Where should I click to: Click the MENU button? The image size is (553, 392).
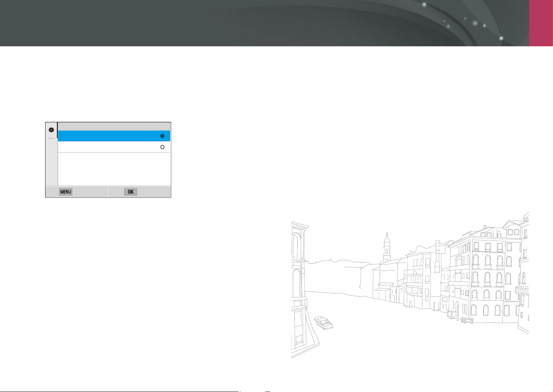click(66, 192)
